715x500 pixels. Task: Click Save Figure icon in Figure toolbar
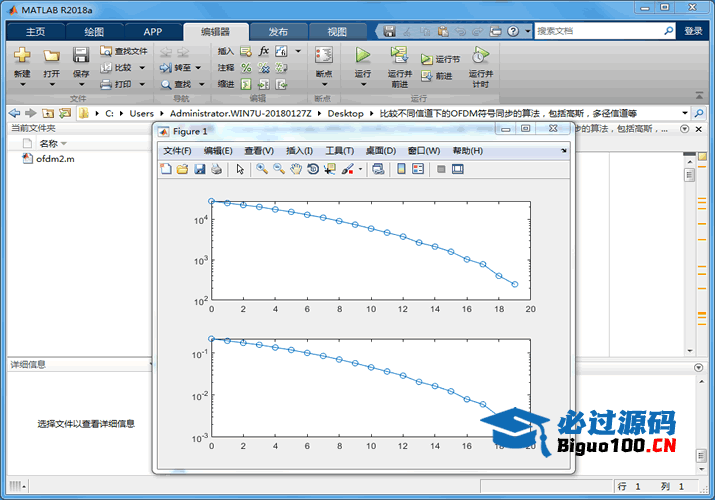point(199,169)
